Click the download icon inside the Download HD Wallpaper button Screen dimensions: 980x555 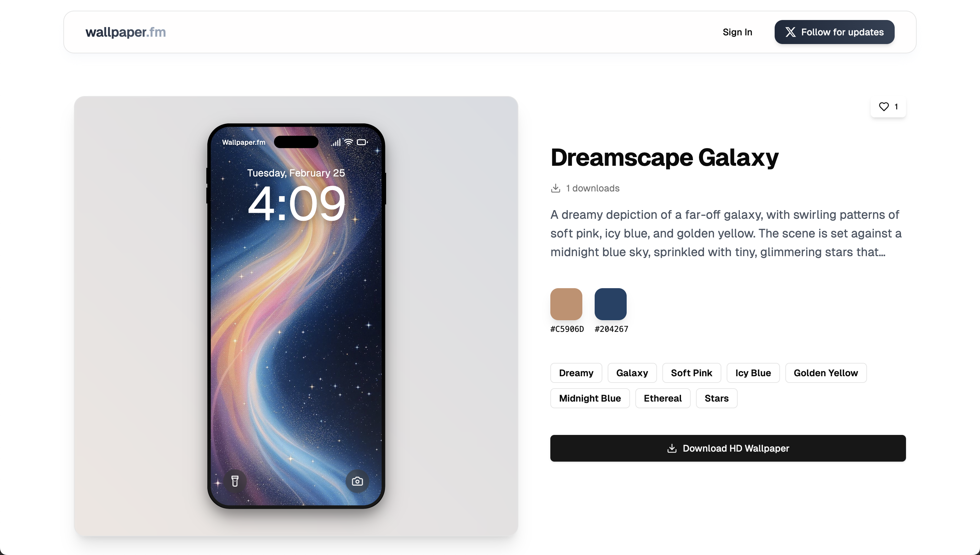pyautogui.click(x=672, y=448)
